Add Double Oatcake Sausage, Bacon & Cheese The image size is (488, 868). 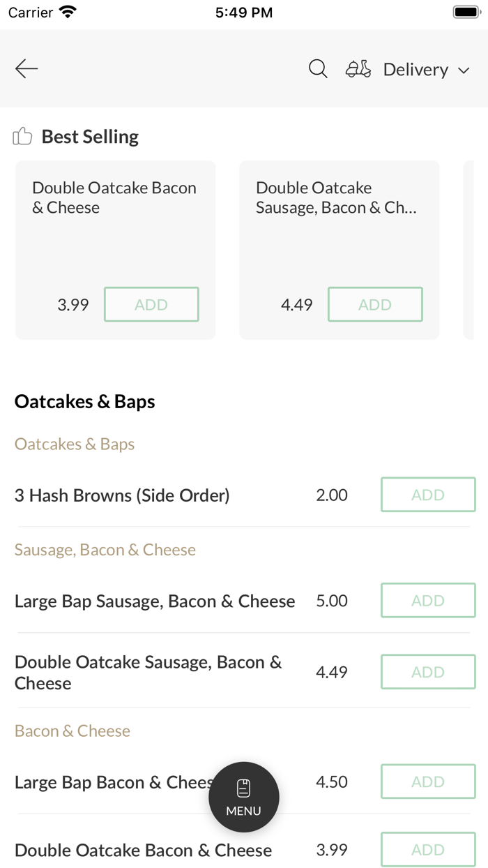click(427, 671)
